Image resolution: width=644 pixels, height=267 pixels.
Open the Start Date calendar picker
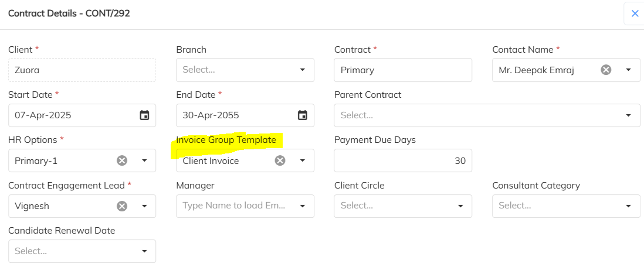(144, 115)
